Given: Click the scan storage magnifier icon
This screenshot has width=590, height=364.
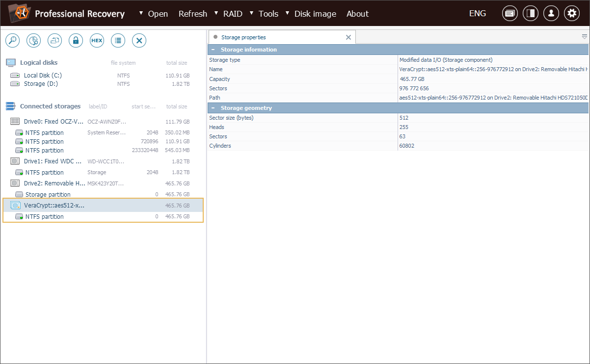Looking at the screenshot, I should click(12, 41).
